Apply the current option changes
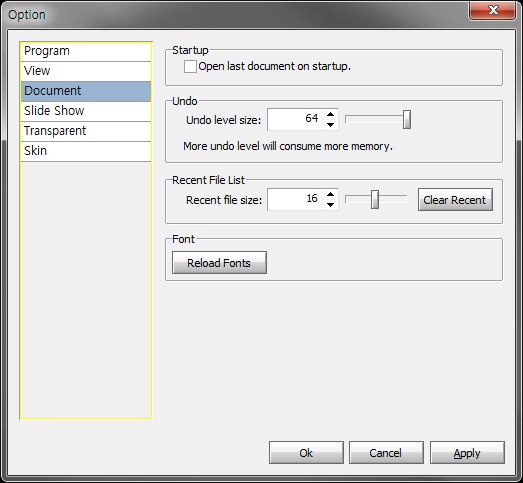Viewport: 523px width, 483px height. (467, 453)
